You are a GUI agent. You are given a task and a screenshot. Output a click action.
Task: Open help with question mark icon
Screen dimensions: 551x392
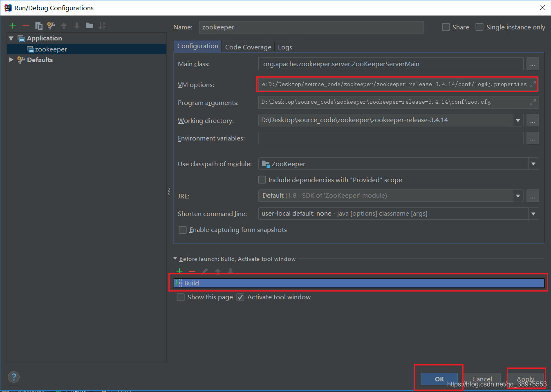tap(13, 377)
